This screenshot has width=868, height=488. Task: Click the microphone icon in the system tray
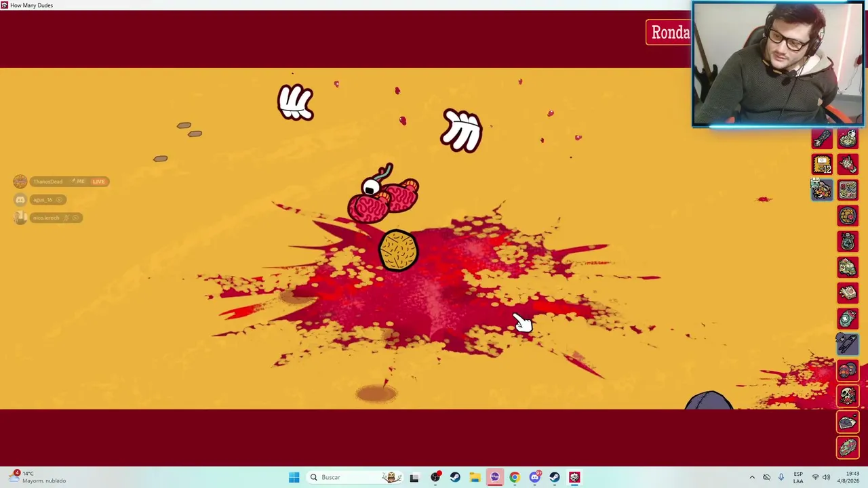781,477
